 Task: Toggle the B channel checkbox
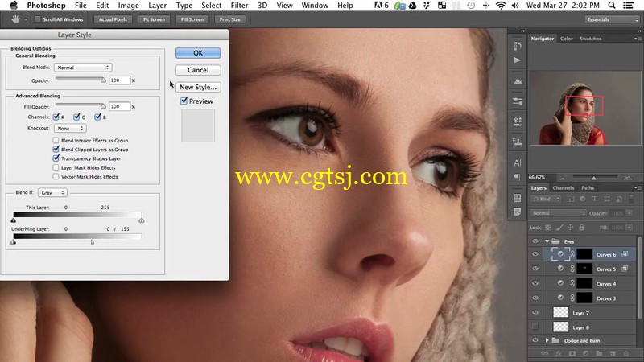pyautogui.click(x=97, y=117)
